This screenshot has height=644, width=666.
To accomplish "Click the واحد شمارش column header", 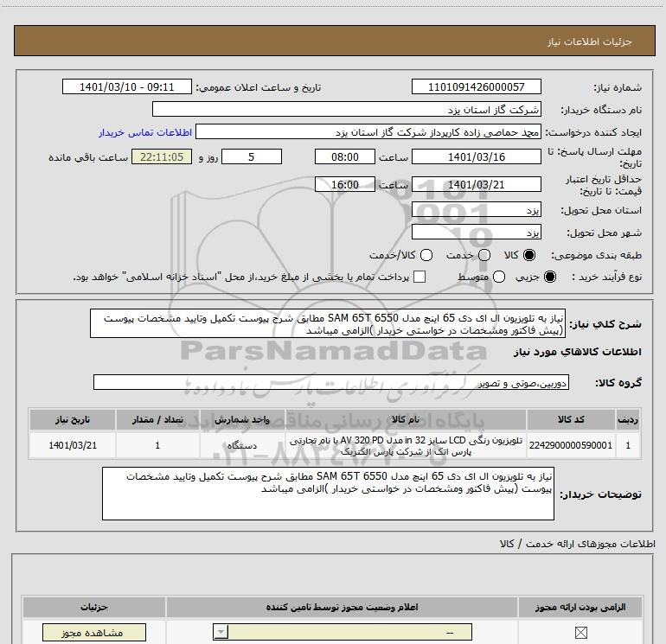I will tap(241, 420).
